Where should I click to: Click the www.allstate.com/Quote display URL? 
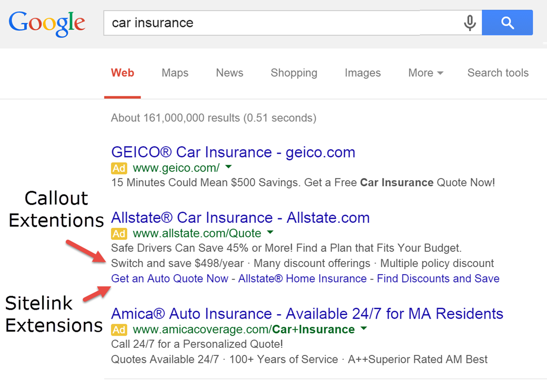[197, 233]
